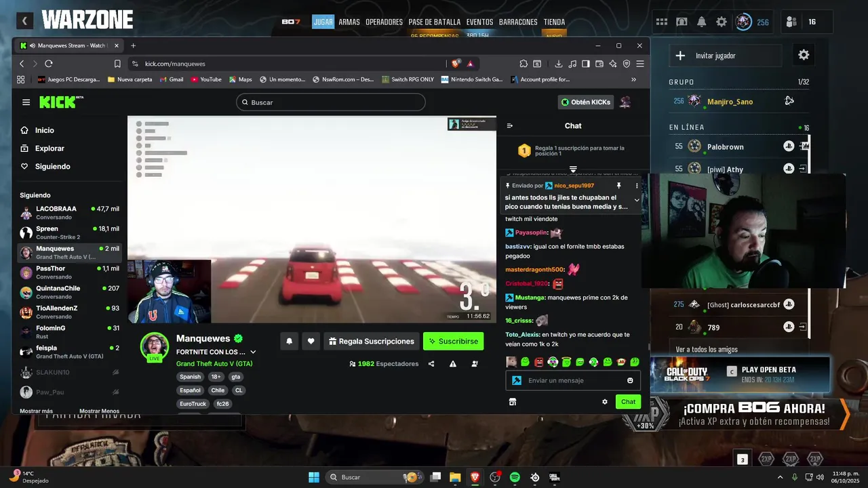Viewport: 868px width, 488px height.
Task: Reload the Kick page
Action: coord(49,64)
